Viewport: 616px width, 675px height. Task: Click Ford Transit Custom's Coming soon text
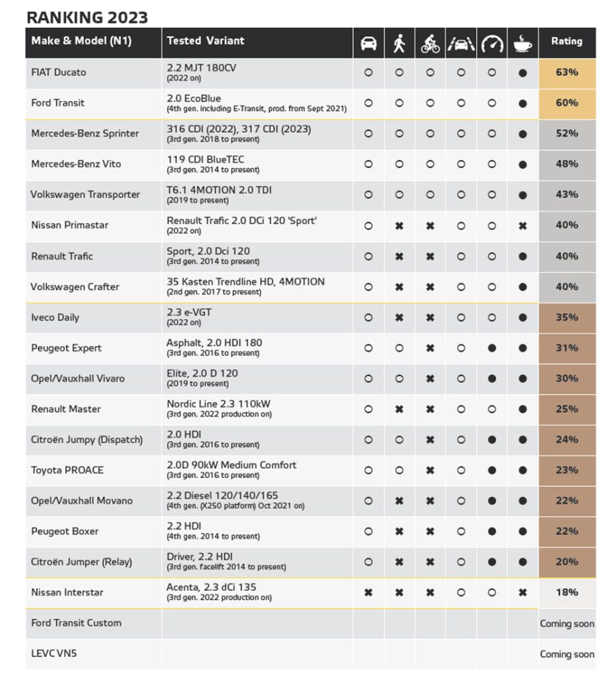(567, 624)
